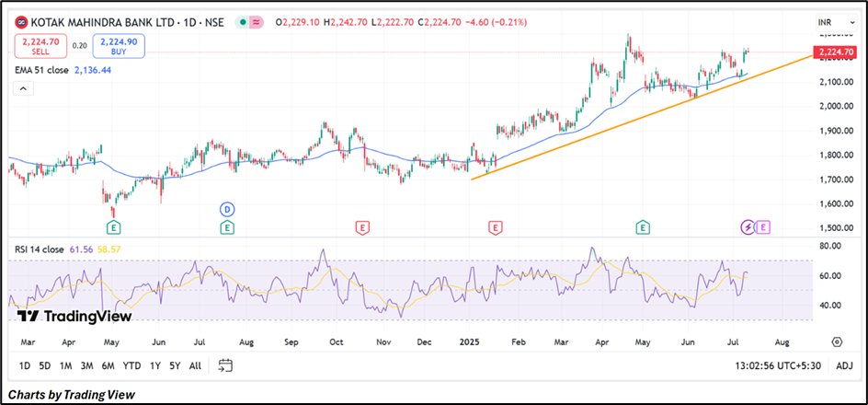The height and width of the screenshot is (405, 868).
Task: Select the 1M time range
Action: 66,365
